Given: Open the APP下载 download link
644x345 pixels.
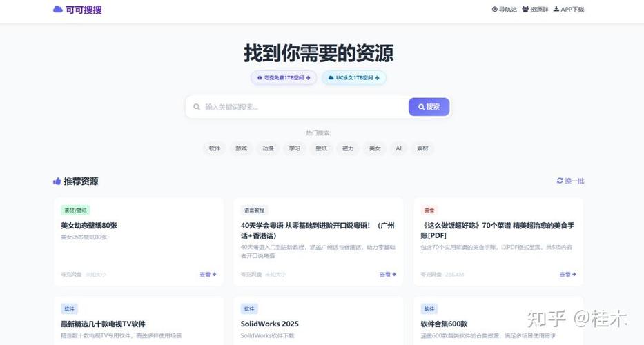Looking at the screenshot, I should click(569, 9).
